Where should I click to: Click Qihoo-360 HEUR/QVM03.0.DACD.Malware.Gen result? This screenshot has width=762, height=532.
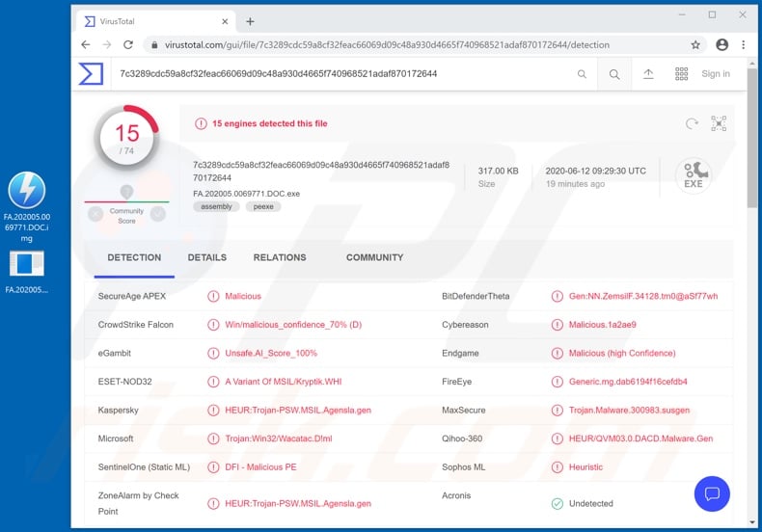click(x=641, y=439)
